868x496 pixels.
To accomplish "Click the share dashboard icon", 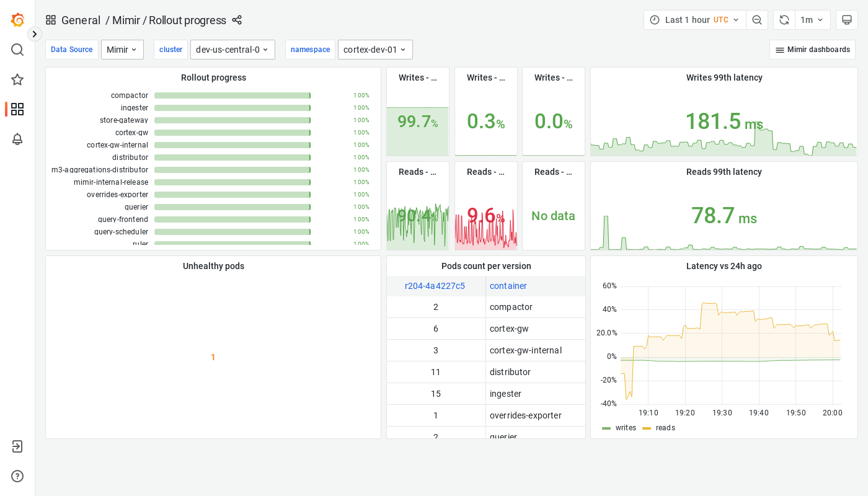I will [237, 20].
